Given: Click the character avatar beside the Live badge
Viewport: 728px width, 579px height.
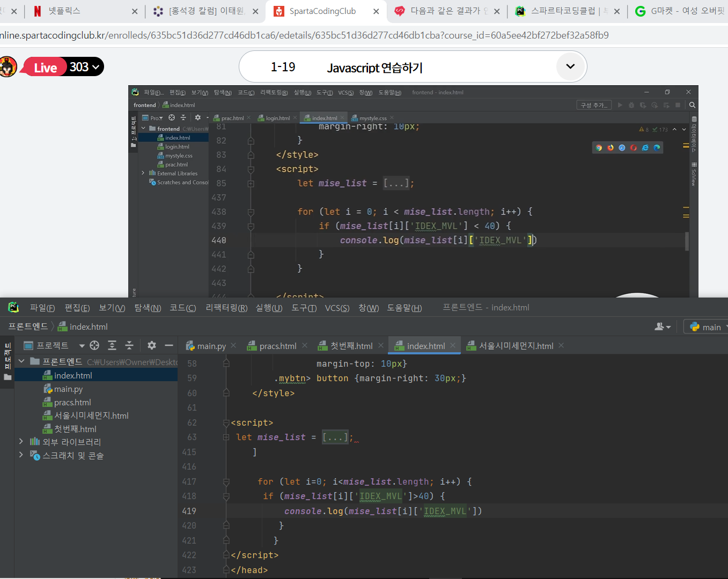Looking at the screenshot, I should (8, 66).
